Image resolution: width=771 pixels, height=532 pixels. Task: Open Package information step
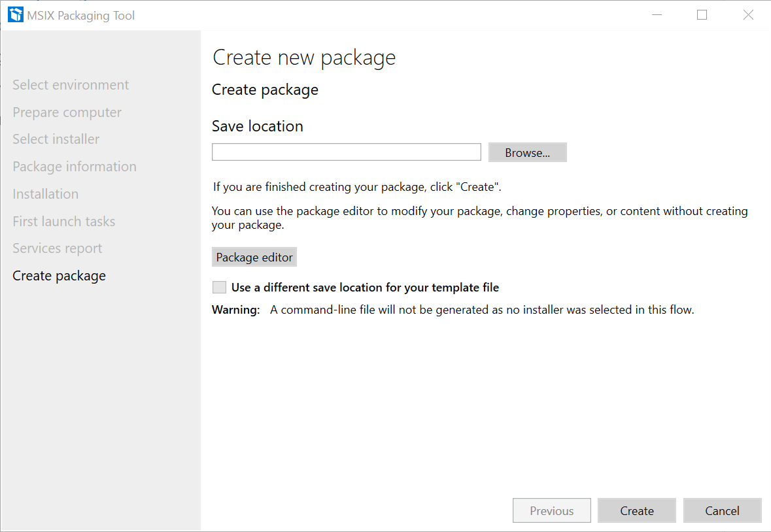coord(75,167)
